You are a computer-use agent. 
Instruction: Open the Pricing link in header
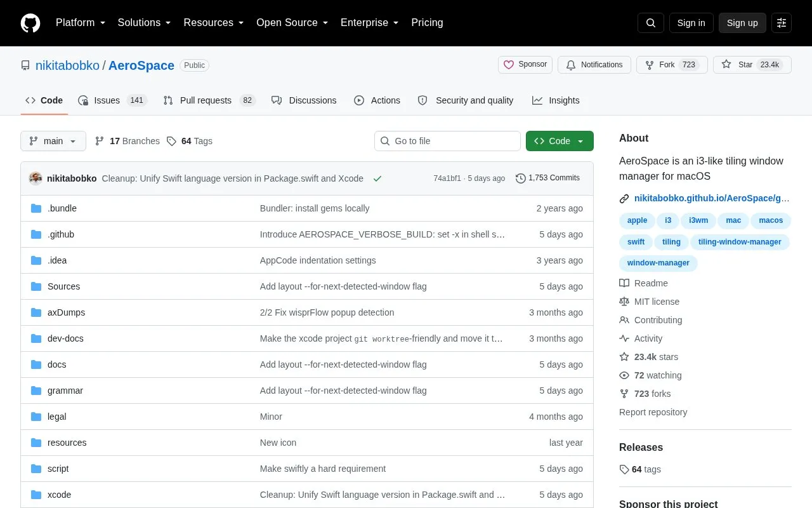click(427, 23)
